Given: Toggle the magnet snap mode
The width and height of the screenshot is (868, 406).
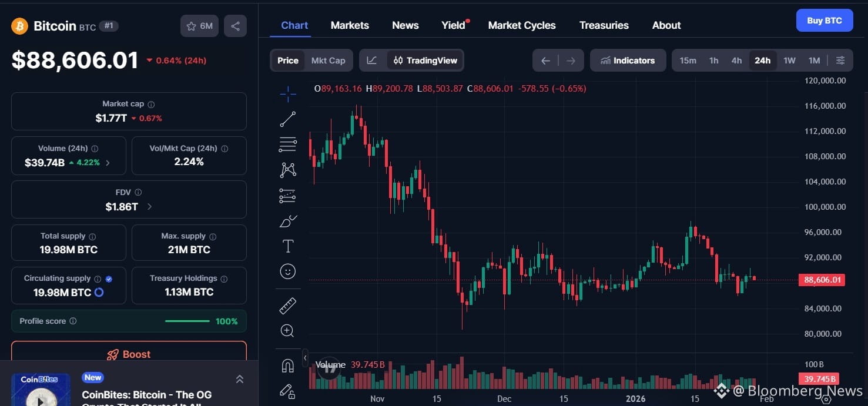Looking at the screenshot, I should click(287, 365).
